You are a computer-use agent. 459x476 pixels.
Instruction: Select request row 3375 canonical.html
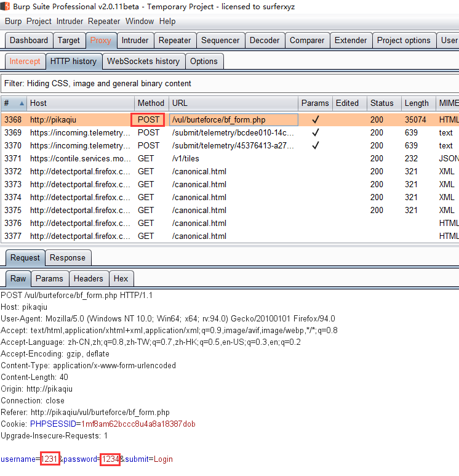coord(229,211)
